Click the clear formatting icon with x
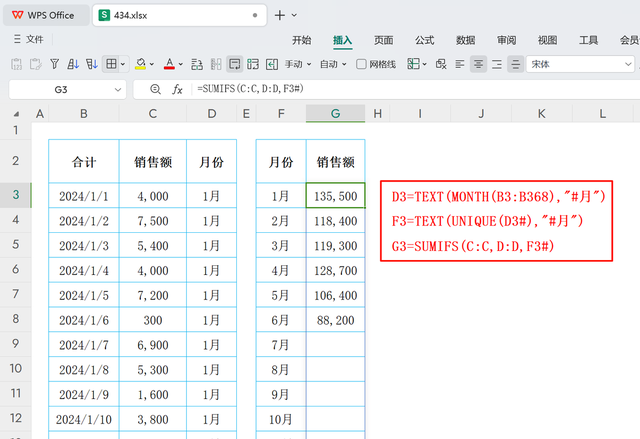This screenshot has height=439, width=640. pos(441,64)
